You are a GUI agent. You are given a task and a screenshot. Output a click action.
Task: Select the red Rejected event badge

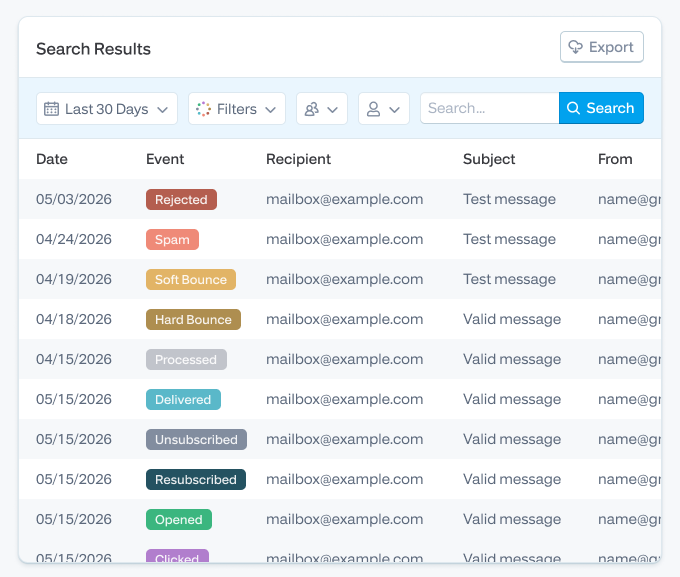(x=181, y=200)
